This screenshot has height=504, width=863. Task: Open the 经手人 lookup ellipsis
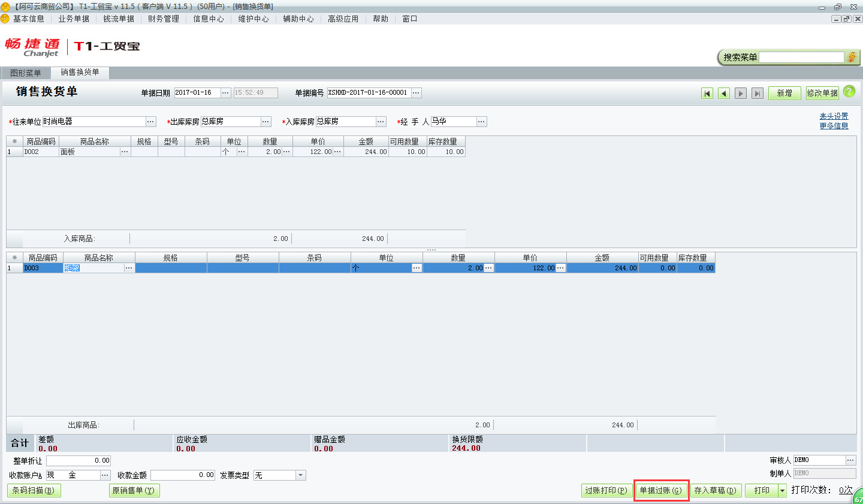(x=481, y=121)
